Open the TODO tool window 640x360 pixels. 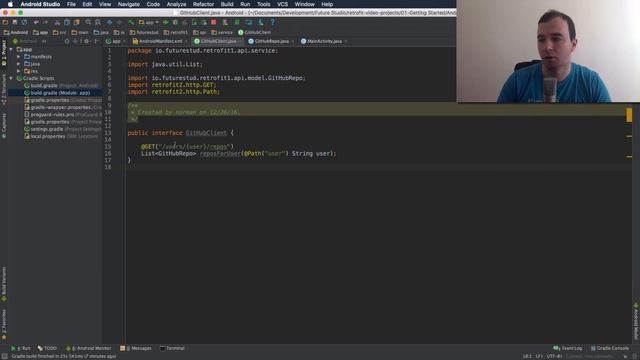pyautogui.click(x=47, y=348)
